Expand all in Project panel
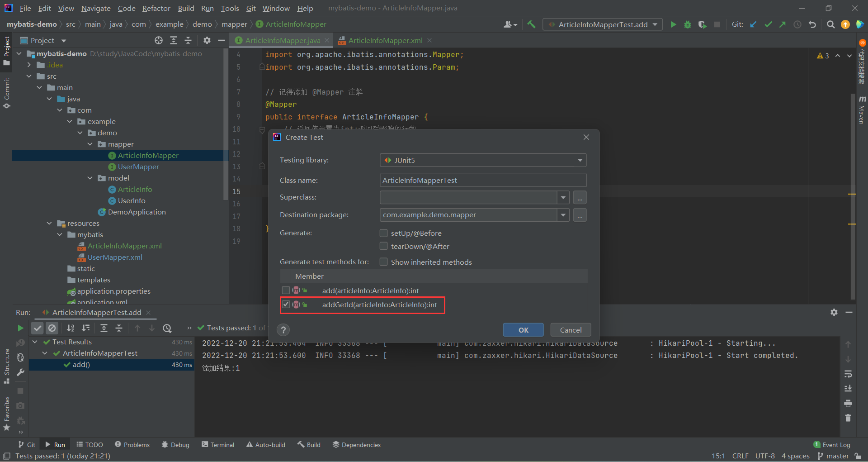 tap(174, 40)
